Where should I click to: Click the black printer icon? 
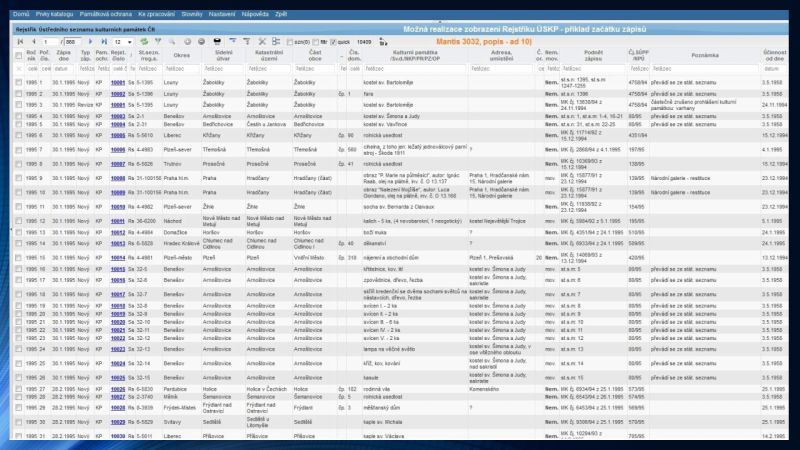pos(217,42)
